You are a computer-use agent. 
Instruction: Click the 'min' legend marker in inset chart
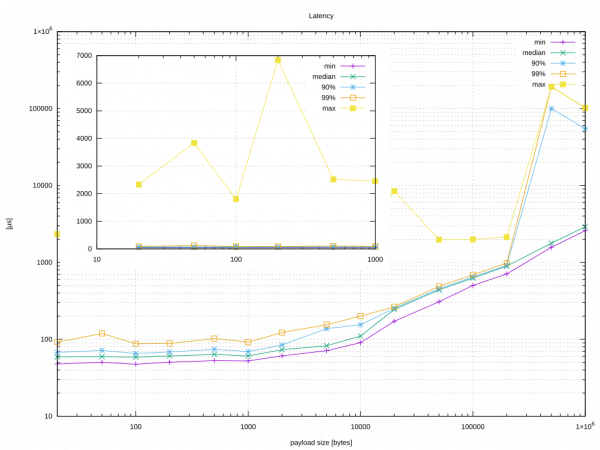coord(353,65)
